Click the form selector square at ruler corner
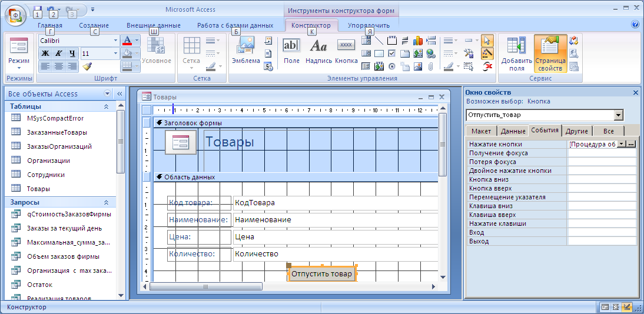Viewport: 644px width, 314px height. tap(147, 110)
